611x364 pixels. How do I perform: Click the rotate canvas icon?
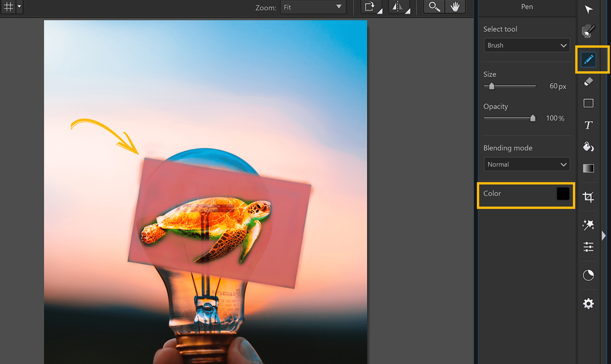(370, 6)
